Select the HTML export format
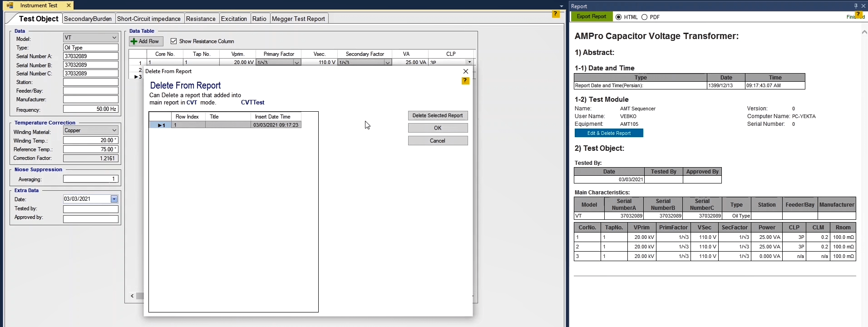 618,17
